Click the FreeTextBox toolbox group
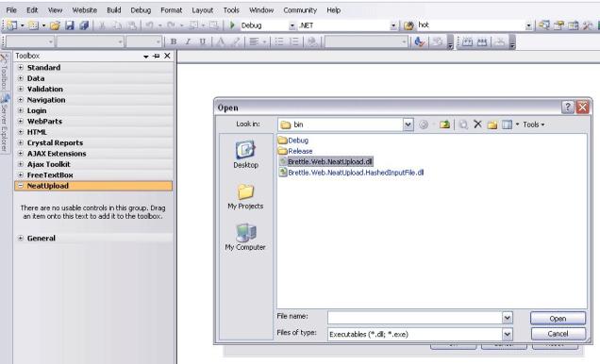The image size is (600, 364). click(x=93, y=174)
